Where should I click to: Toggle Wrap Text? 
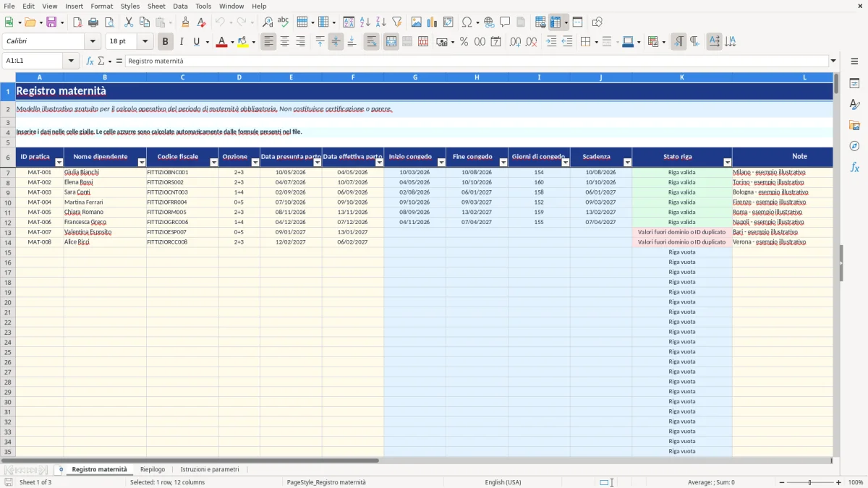[x=371, y=42]
